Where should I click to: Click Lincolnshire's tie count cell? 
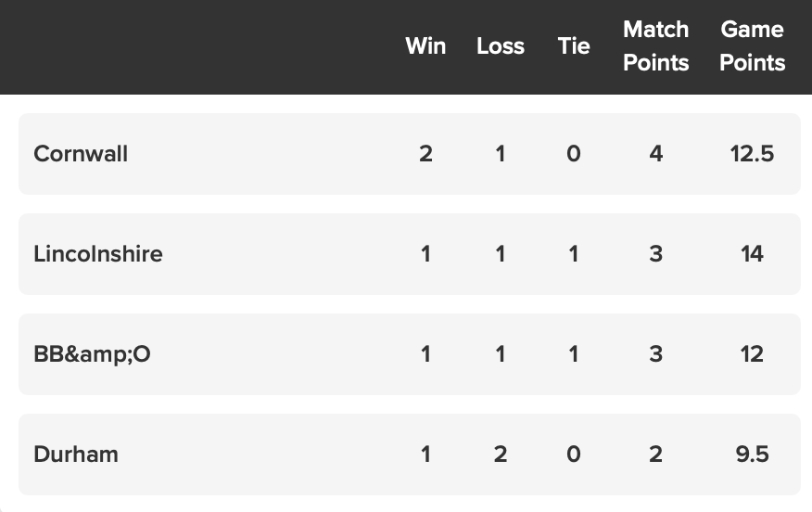574,254
